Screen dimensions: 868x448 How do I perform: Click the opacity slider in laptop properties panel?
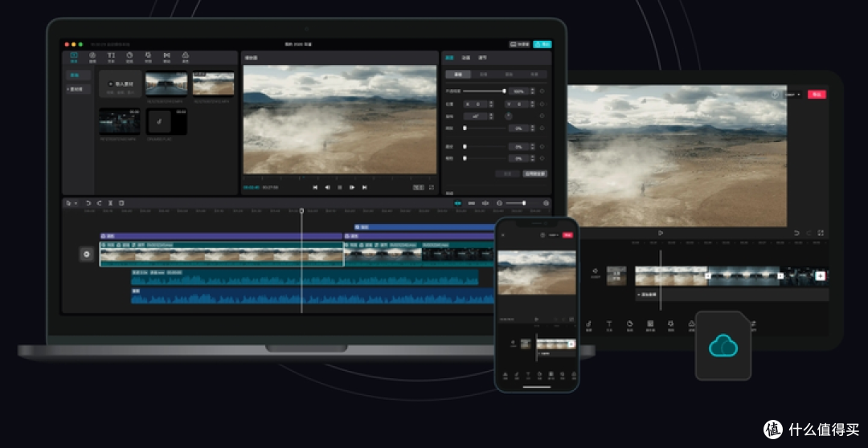pyautogui.click(x=484, y=92)
